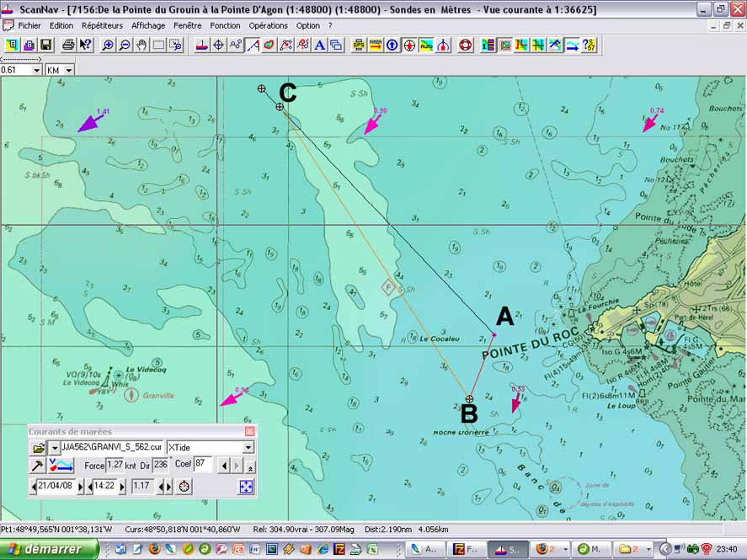The width and height of the screenshot is (747, 560).
Task: Expand the KM unit dropdown
Action: pyautogui.click(x=69, y=71)
